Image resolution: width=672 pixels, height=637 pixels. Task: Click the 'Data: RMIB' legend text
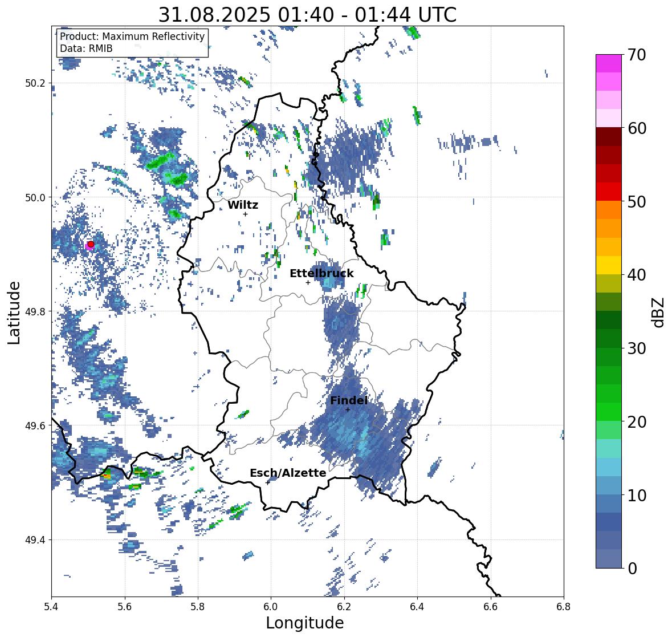click(86, 48)
